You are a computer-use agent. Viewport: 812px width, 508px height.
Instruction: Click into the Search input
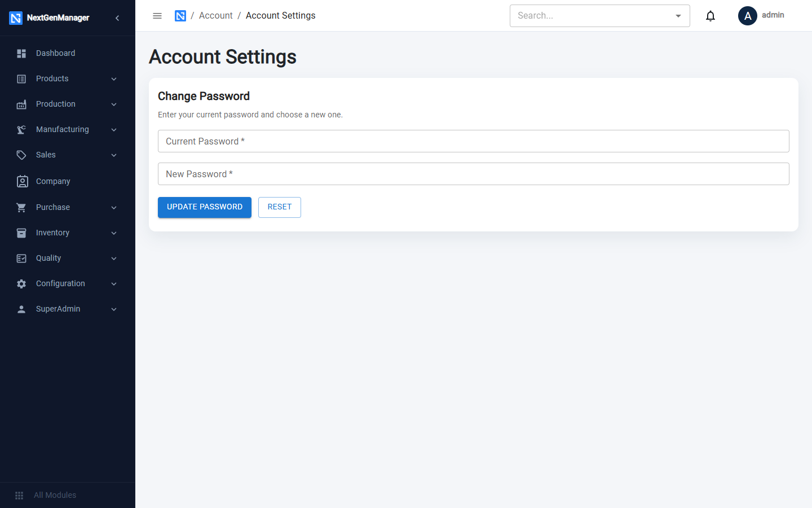pyautogui.click(x=591, y=16)
